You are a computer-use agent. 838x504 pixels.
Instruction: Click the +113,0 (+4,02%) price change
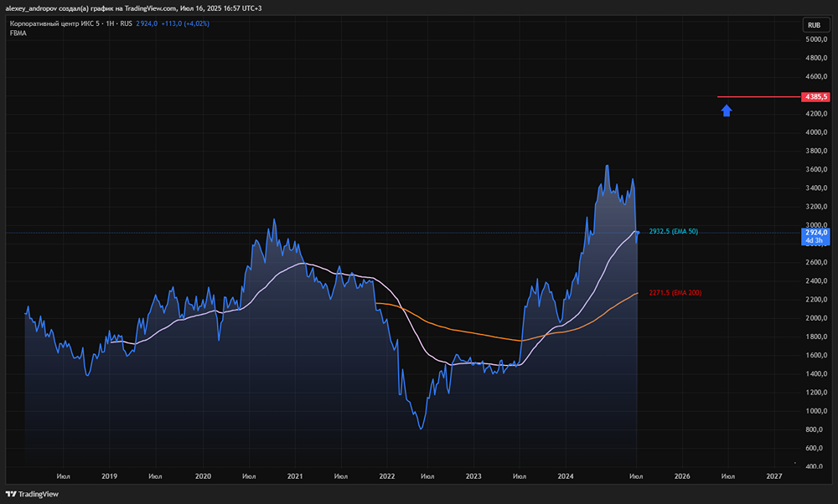(185, 23)
